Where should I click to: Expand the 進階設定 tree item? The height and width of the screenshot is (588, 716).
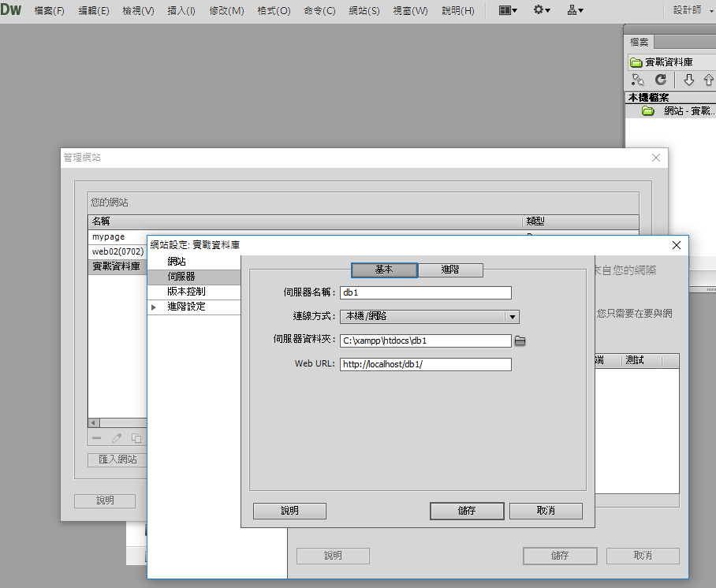click(x=155, y=307)
